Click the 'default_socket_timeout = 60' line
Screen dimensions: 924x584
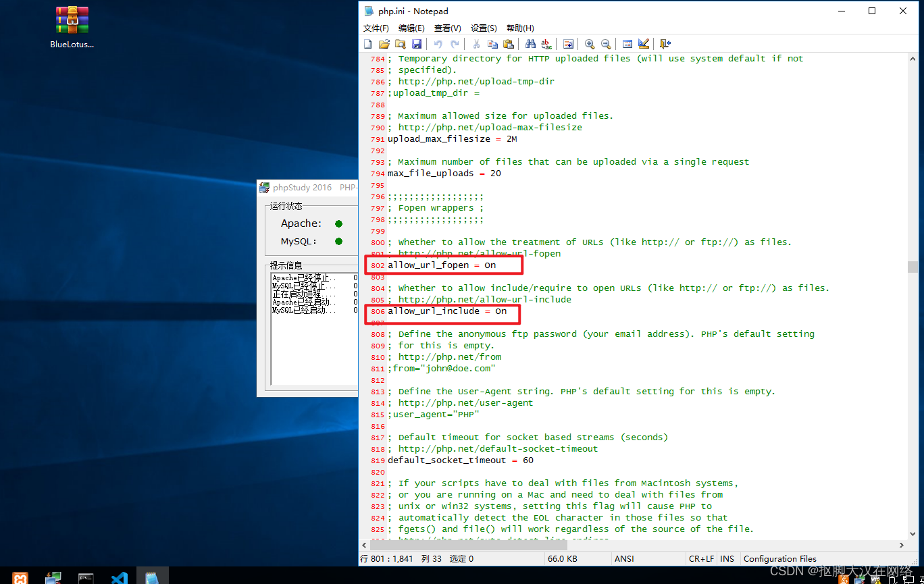461,460
